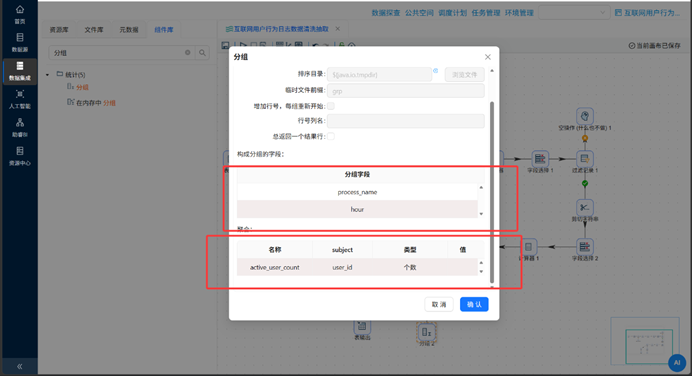Select the process_name row
The height and width of the screenshot is (376, 692).
tap(357, 192)
